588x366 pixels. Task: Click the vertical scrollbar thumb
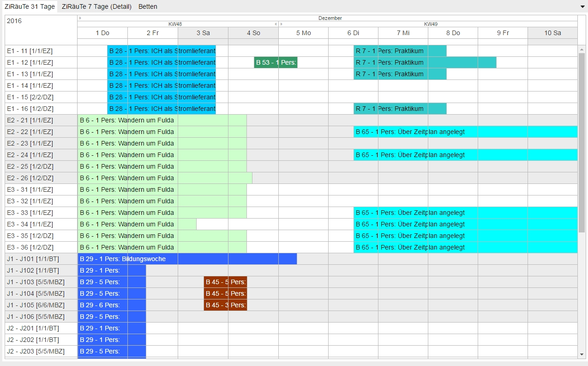tap(582, 139)
